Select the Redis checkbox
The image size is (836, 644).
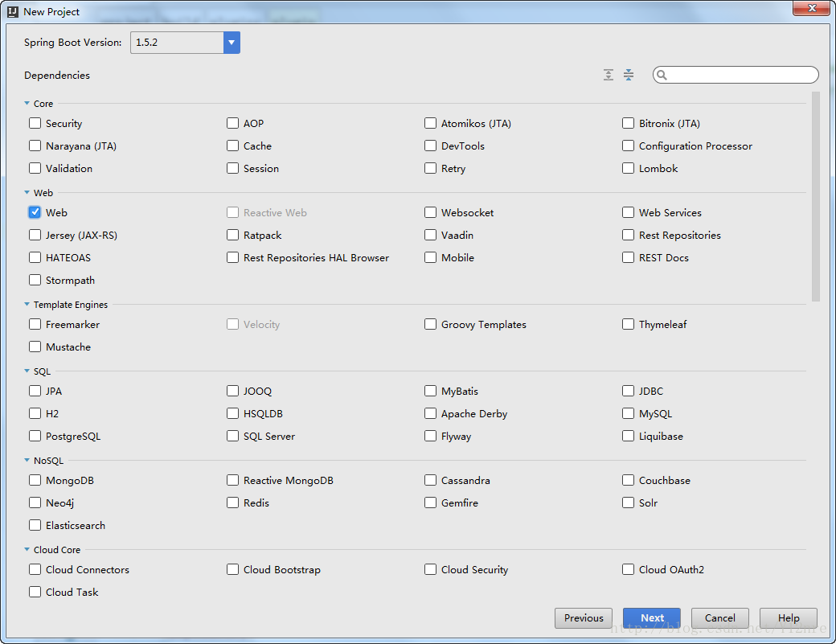(x=232, y=502)
